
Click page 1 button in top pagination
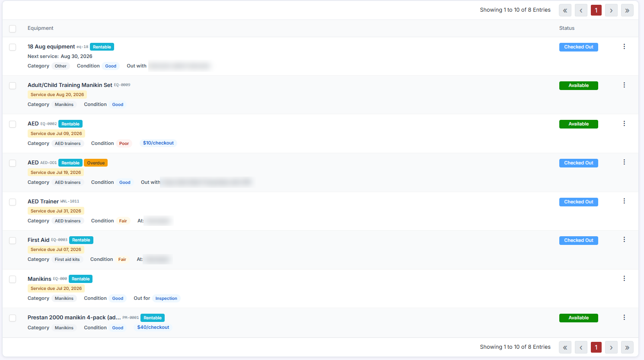(x=596, y=10)
